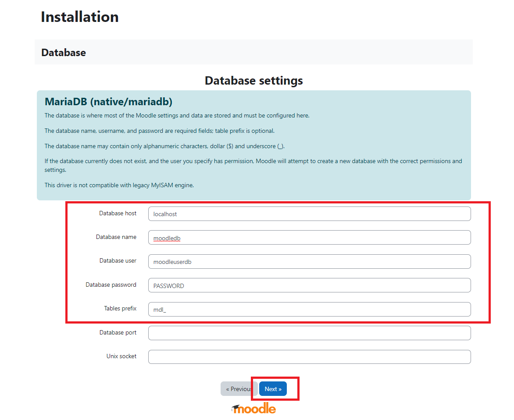The width and height of the screenshot is (514, 420).
Task: Click the 'Tables prefix' label
Action: 120,308
